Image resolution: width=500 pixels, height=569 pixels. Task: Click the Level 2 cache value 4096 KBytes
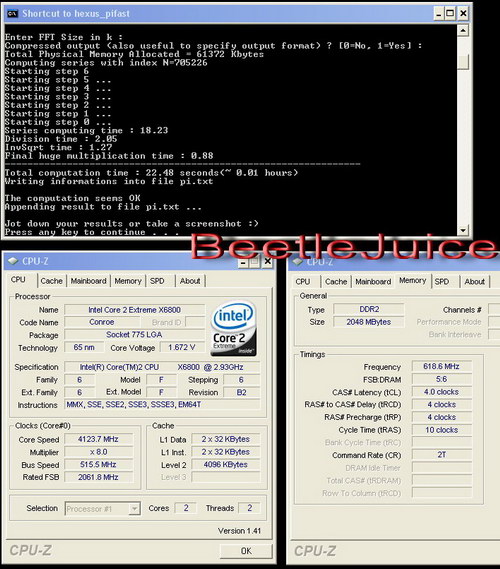pyautogui.click(x=226, y=464)
